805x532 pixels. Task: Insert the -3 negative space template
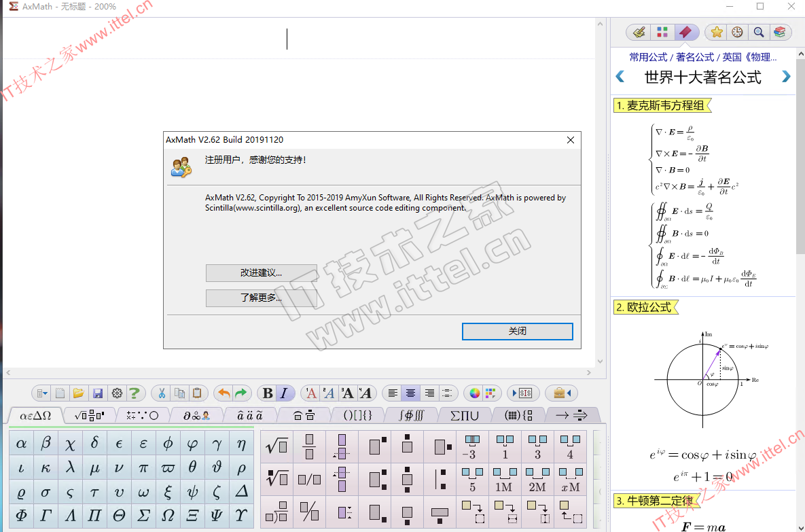click(472, 446)
